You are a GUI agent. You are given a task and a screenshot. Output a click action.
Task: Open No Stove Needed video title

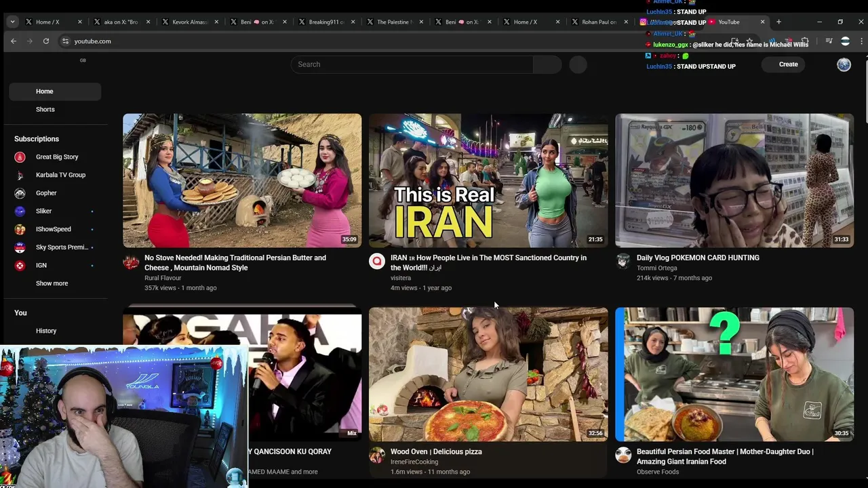tap(235, 262)
